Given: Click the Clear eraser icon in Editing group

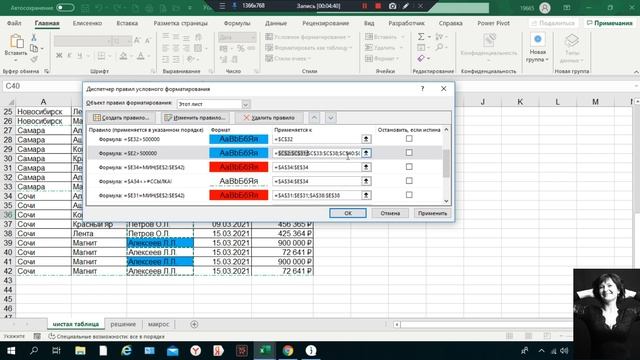Looking at the screenshot, I should tap(421, 58).
